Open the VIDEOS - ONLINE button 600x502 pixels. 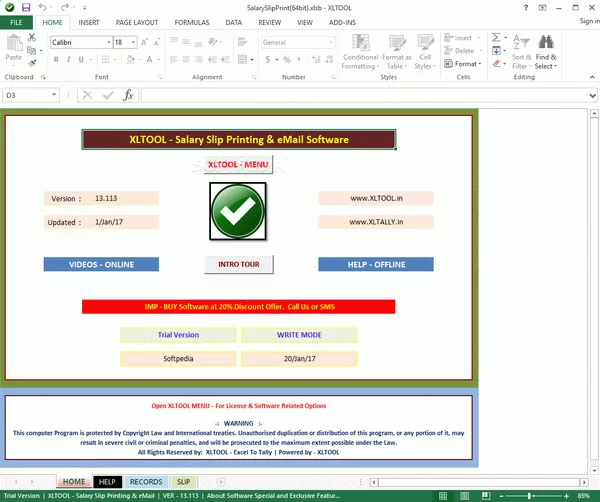point(101,264)
